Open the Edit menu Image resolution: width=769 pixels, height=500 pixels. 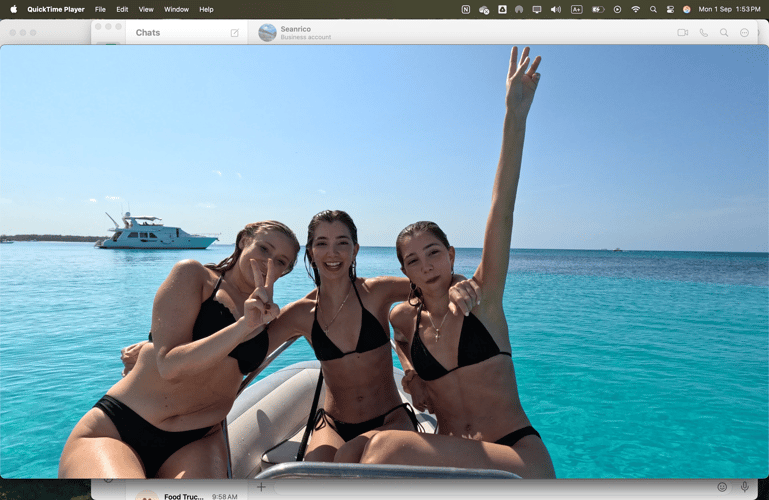click(122, 9)
